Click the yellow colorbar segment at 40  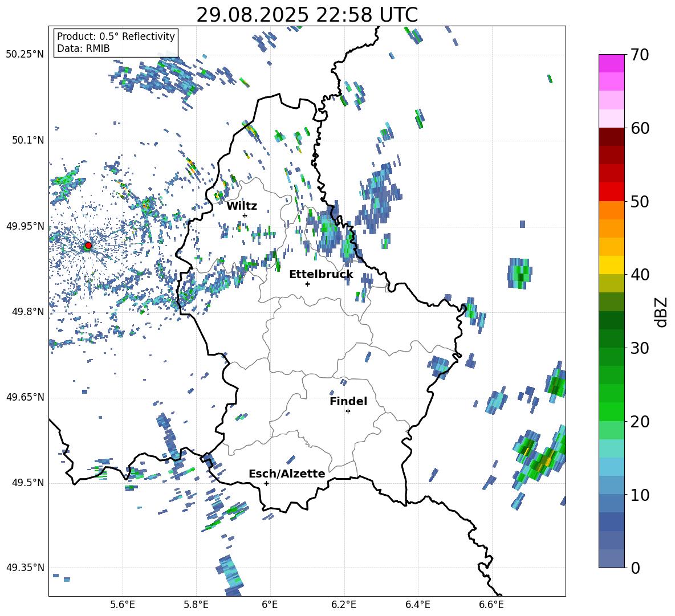(611, 265)
